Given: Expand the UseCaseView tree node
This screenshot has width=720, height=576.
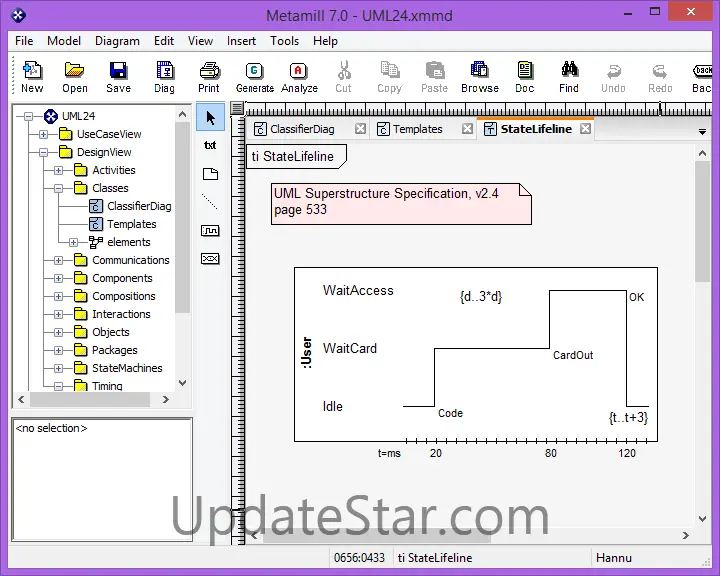Looking at the screenshot, I should pyautogui.click(x=43, y=134).
